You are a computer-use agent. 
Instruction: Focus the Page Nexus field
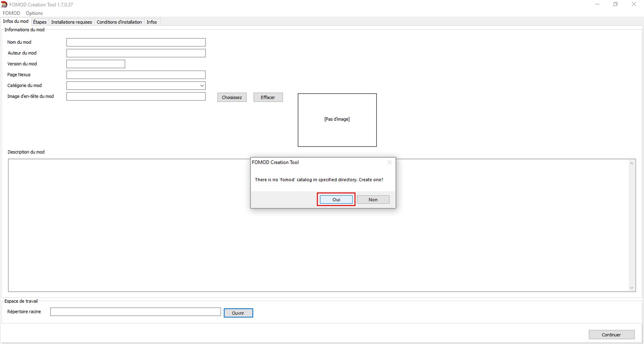click(136, 75)
